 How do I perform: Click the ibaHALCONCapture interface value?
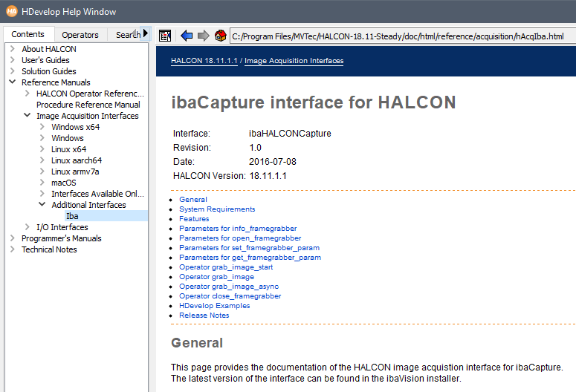[290, 133]
